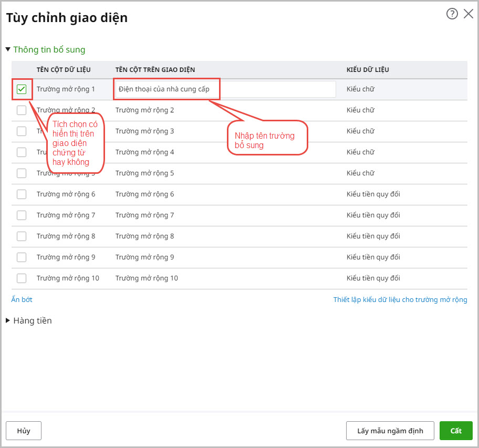Open Thiết lập kiểu dữ liệu cho trường mở rộng
Viewport: 479px width, 448px height.
click(x=400, y=300)
